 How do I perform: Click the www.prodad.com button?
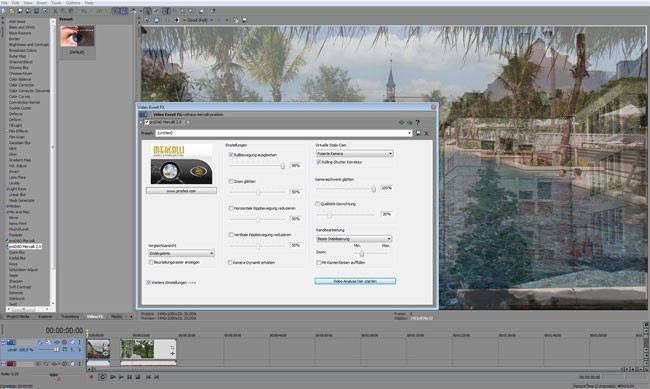[x=181, y=191]
